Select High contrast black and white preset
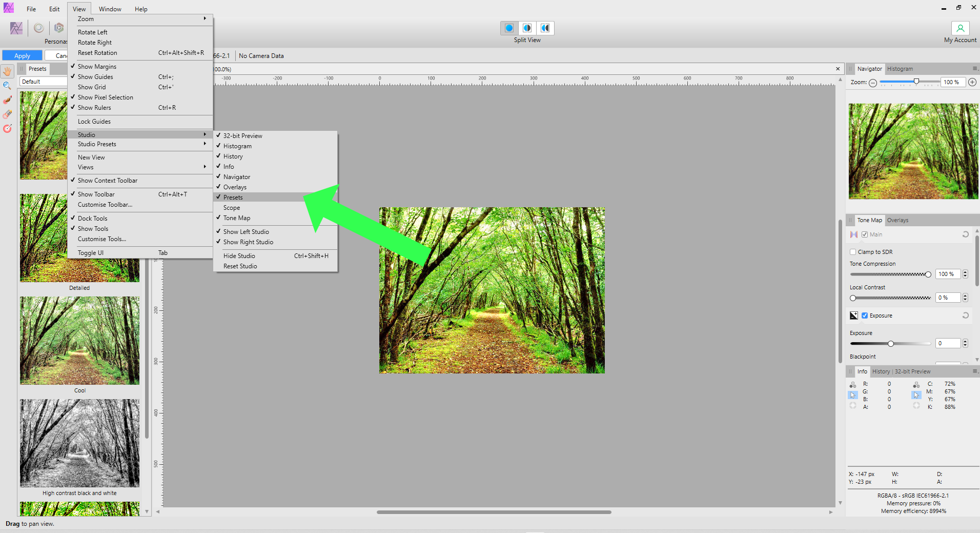Screen dimensions: 980x533 [x=79, y=443]
